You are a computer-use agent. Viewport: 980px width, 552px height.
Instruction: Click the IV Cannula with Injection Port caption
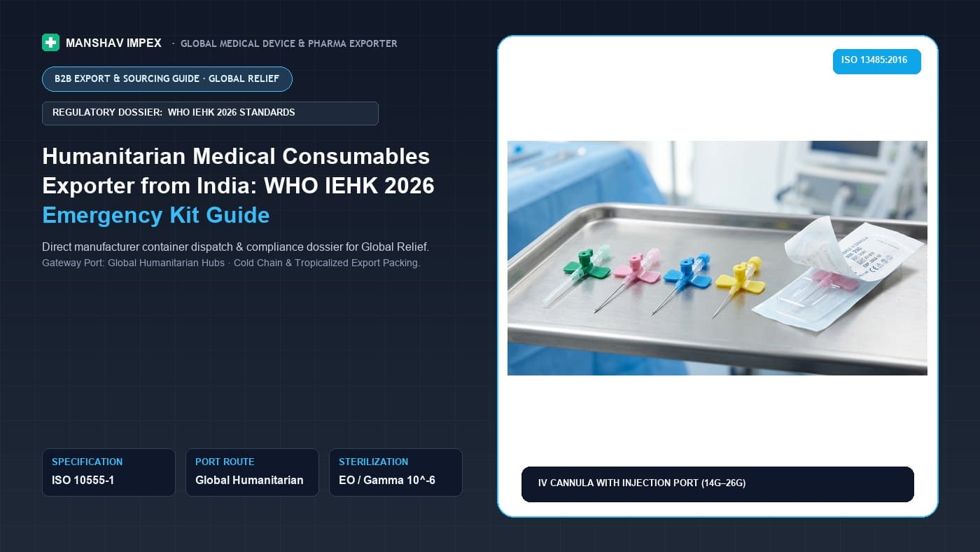click(x=717, y=484)
